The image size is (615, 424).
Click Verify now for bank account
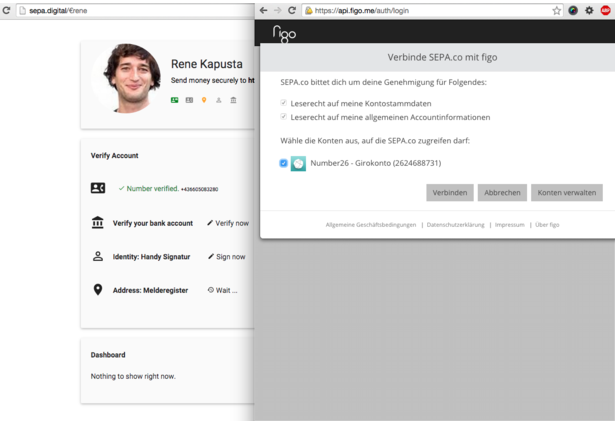[228, 223]
